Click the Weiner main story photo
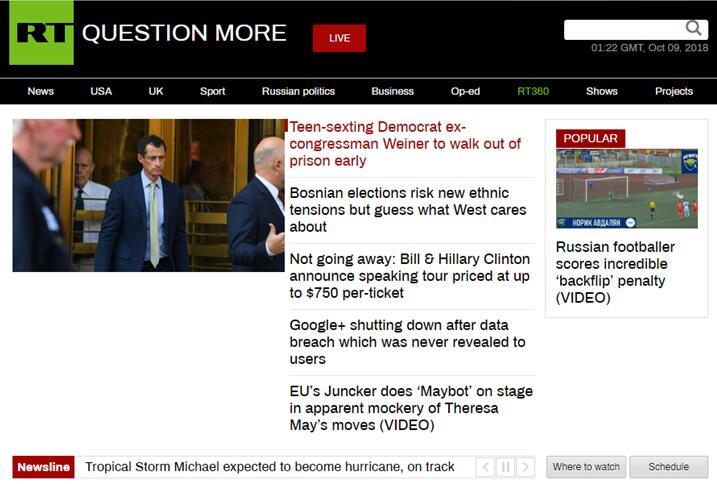Image resolution: width=717 pixels, height=484 pixels. tap(149, 195)
